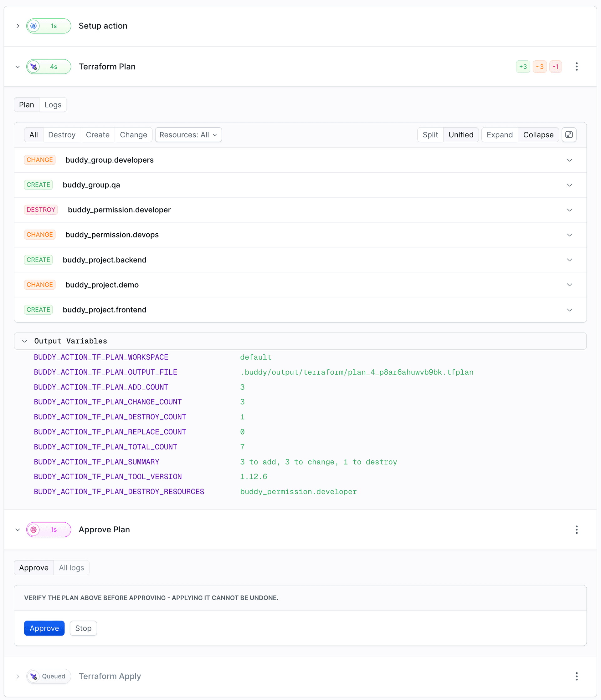601x700 pixels.
Task: Expand the Setup action step
Action: coord(18,26)
